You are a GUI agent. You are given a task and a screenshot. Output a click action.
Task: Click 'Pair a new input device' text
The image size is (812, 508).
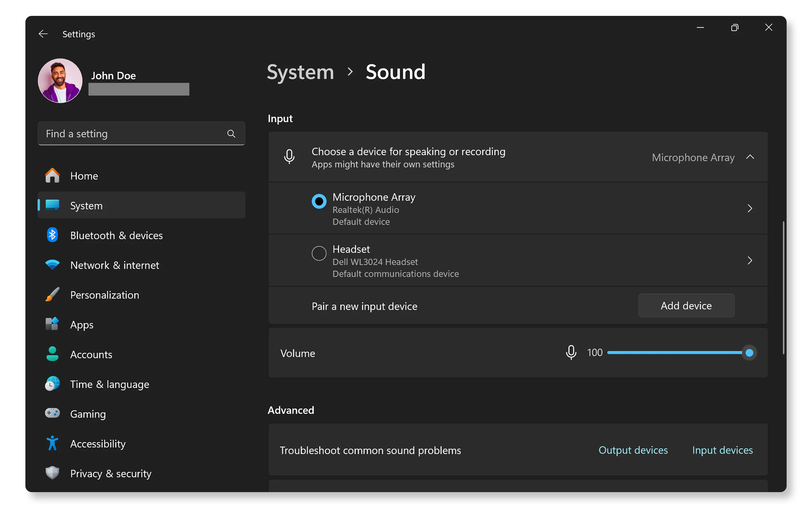(x=364, y=306)
